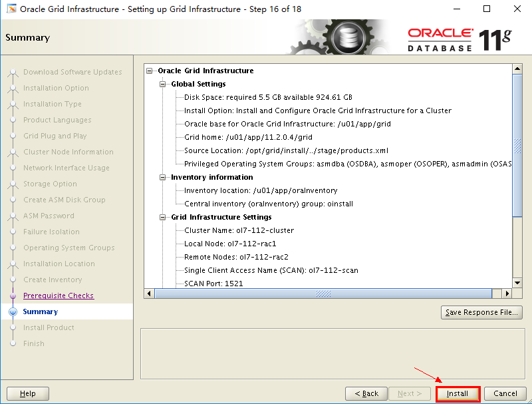Select the Summary step in sidebar
This screenshot has height=404, width=532.
tap(41, 311)
